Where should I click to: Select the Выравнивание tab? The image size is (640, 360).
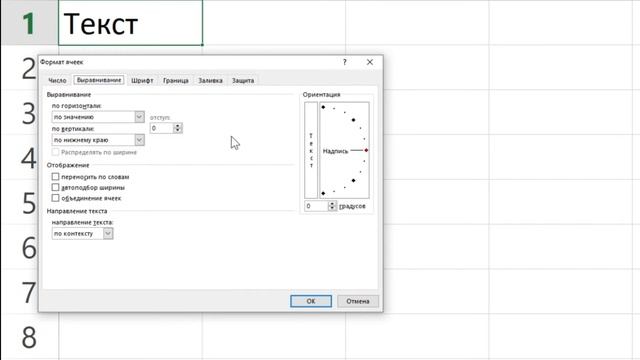click(x=99, y=80)
